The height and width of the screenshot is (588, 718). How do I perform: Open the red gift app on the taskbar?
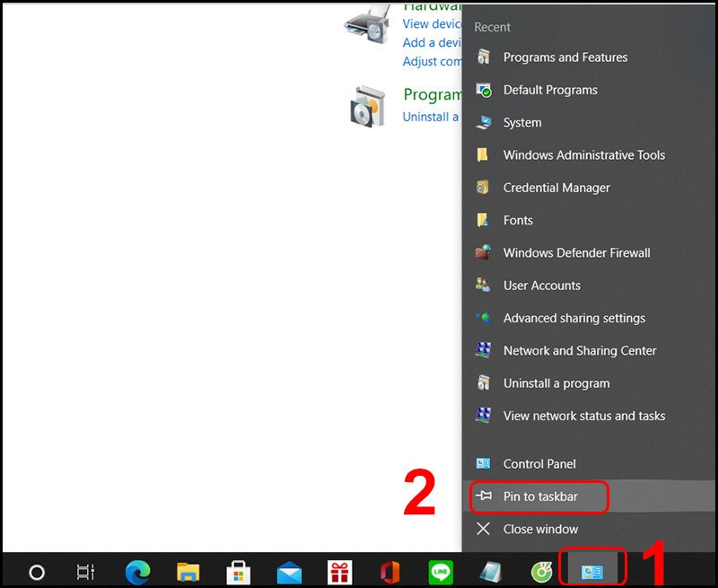click(338, 571)
